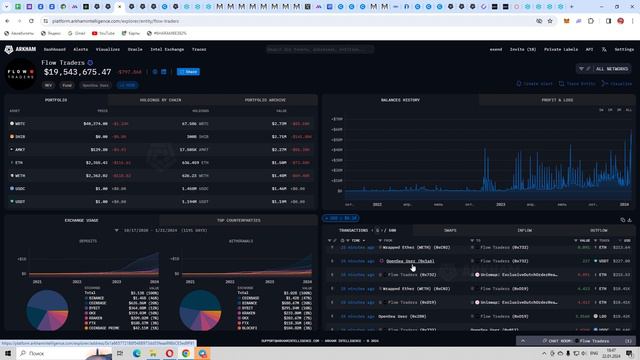
Task: Switch to the Inflow tab
Action: pyautogui.click(x=524, y=231)
